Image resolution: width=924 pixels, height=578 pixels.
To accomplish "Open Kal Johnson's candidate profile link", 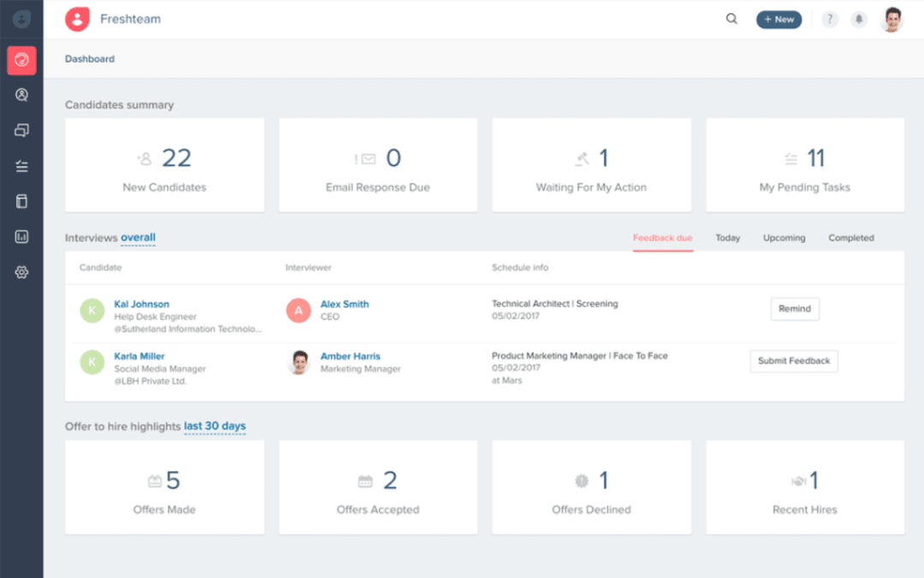I will (143, 303).
